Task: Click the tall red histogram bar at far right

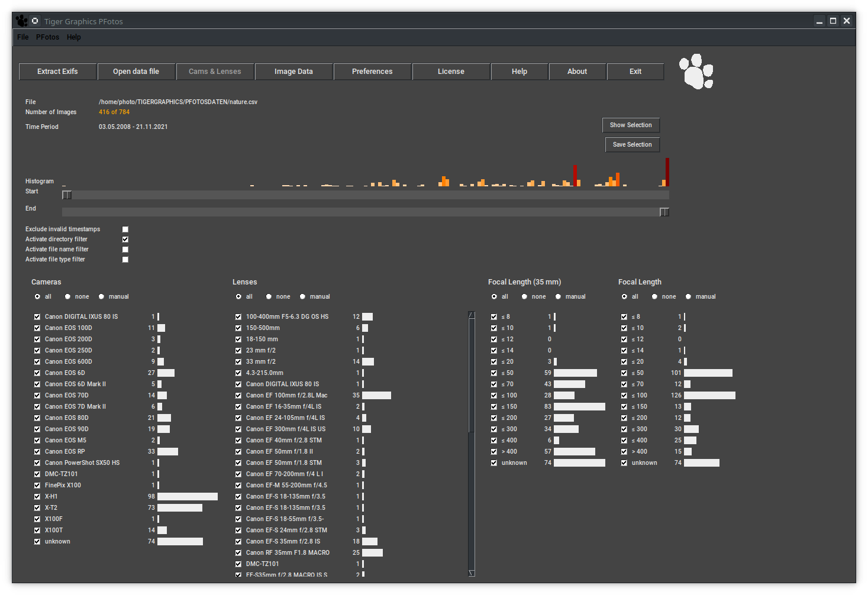Action: click(667, 172)
